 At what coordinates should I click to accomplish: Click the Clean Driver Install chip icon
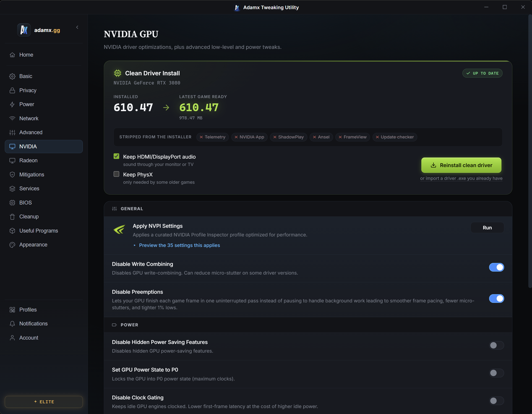click(117, 73)
